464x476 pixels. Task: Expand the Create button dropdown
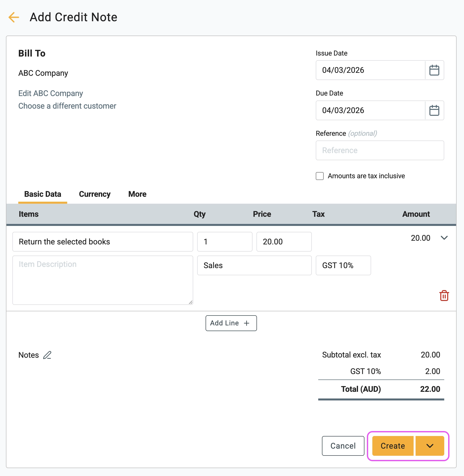pos(429,446)
